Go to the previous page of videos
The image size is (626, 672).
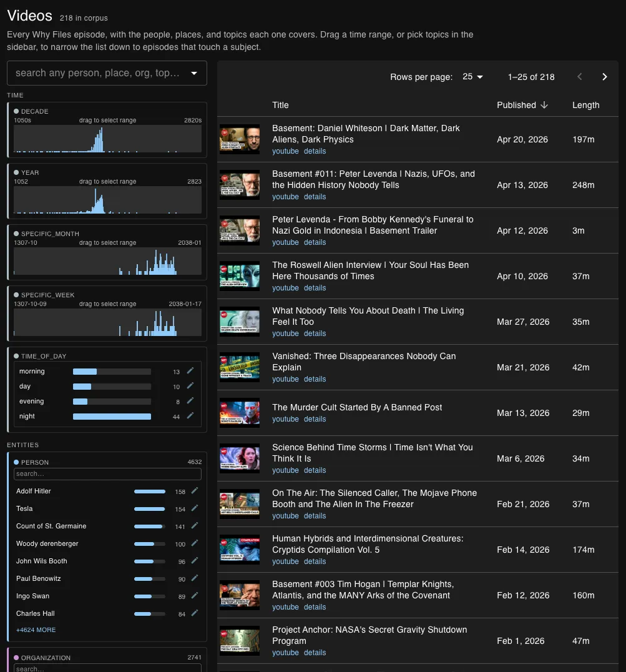pyautogui.click(x=580, y=77)
